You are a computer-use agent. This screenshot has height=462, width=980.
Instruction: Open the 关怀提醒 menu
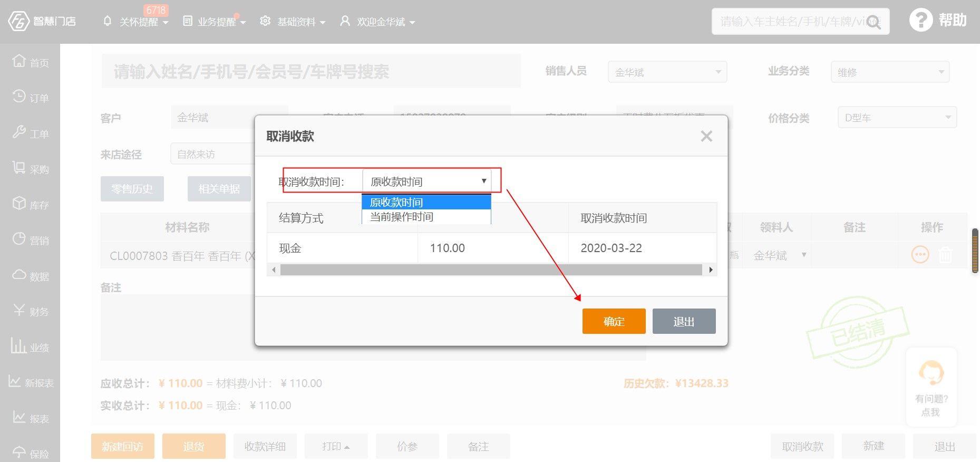pos(143,22)
